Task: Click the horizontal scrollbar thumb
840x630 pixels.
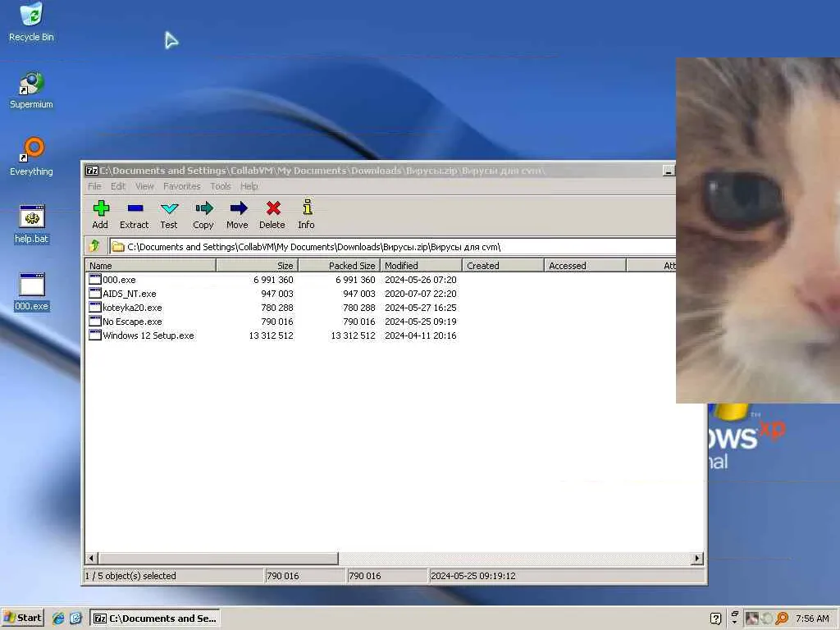Action: (218, 558)
